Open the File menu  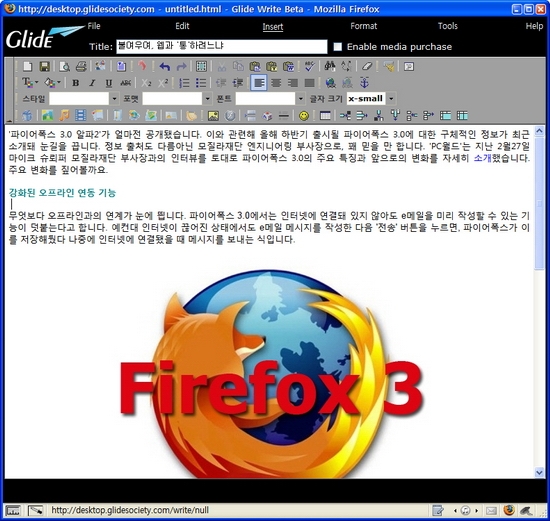[x=94, y=26]
